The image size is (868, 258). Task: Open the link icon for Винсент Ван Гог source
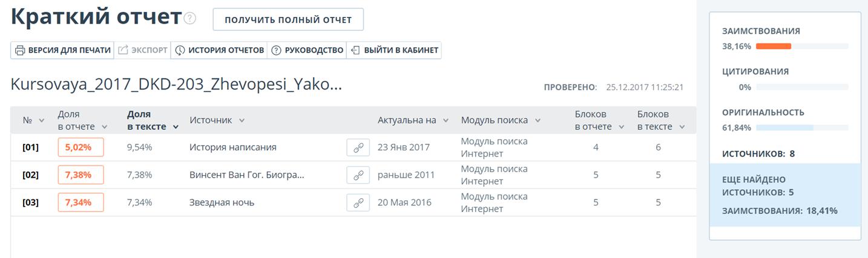tap(358, 175)
